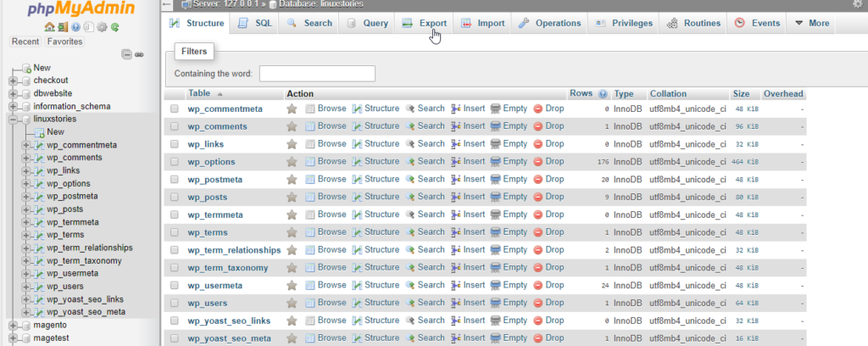The image size is (868, 346).
Task: Click the Containing the word filter field
Action: coord(317,74)
